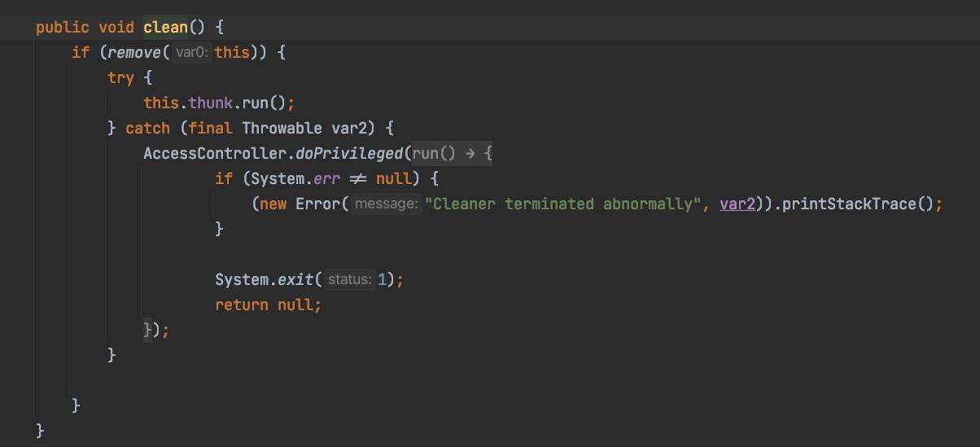Viewport: 980px width, 447px height.
Task: Click the folded lambda run() → {
Action: 452,153
